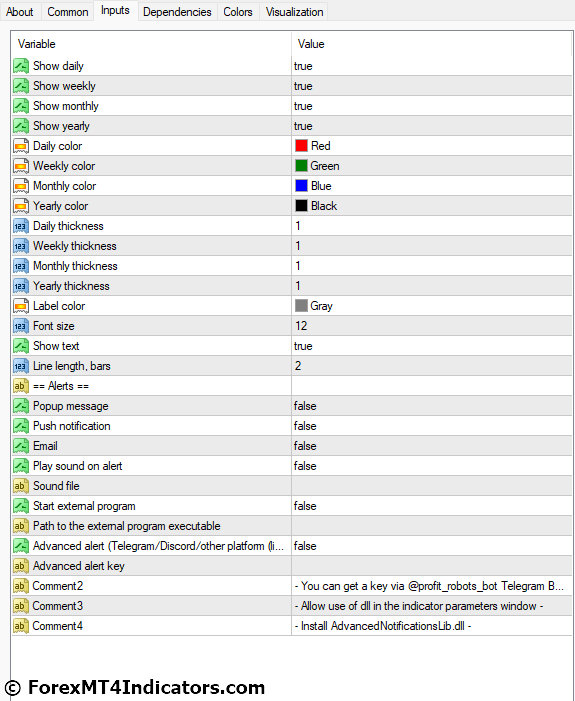Click the boolean icon beside Popup message
The width and height of the screenshot is (575, 701).
tap(21, 406)
